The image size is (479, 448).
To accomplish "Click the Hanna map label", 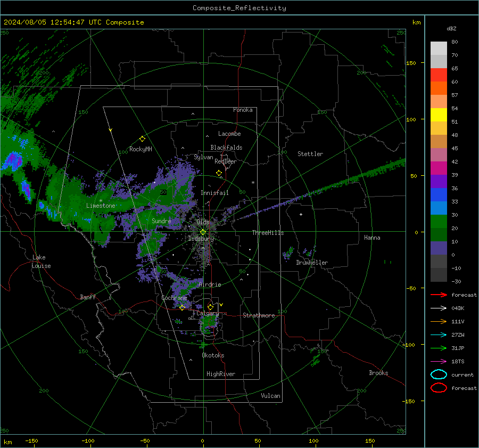I will coord(372,238).
